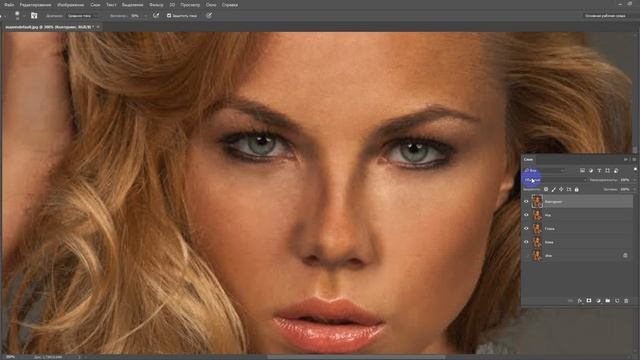This screenshot has height=360, width=640.
Task: Filter layers by smart objects icon
Action: click(616, 170)
